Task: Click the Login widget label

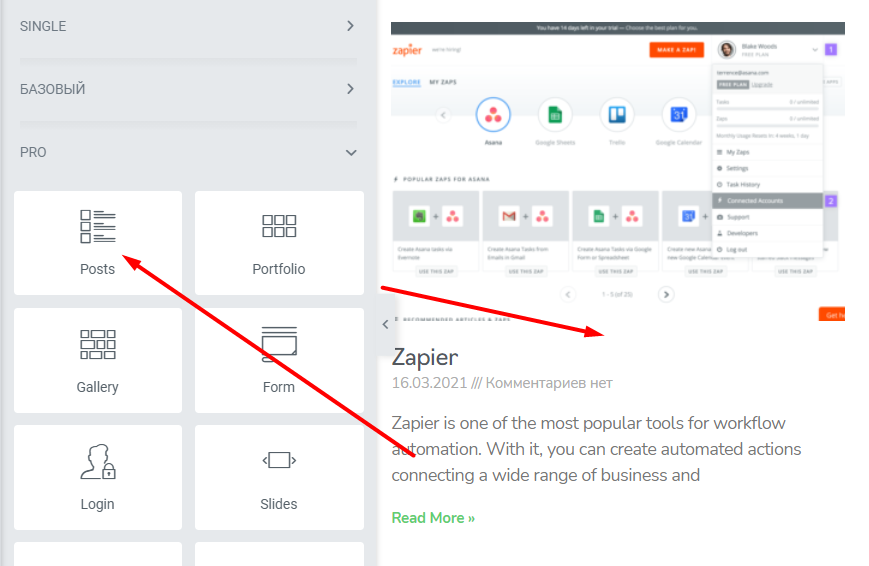Action: (x=98, y=504)
